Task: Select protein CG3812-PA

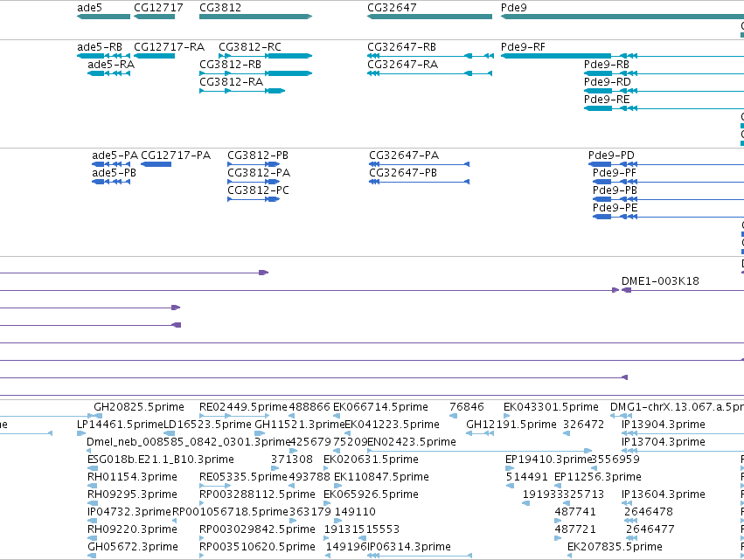Action: 254,182
